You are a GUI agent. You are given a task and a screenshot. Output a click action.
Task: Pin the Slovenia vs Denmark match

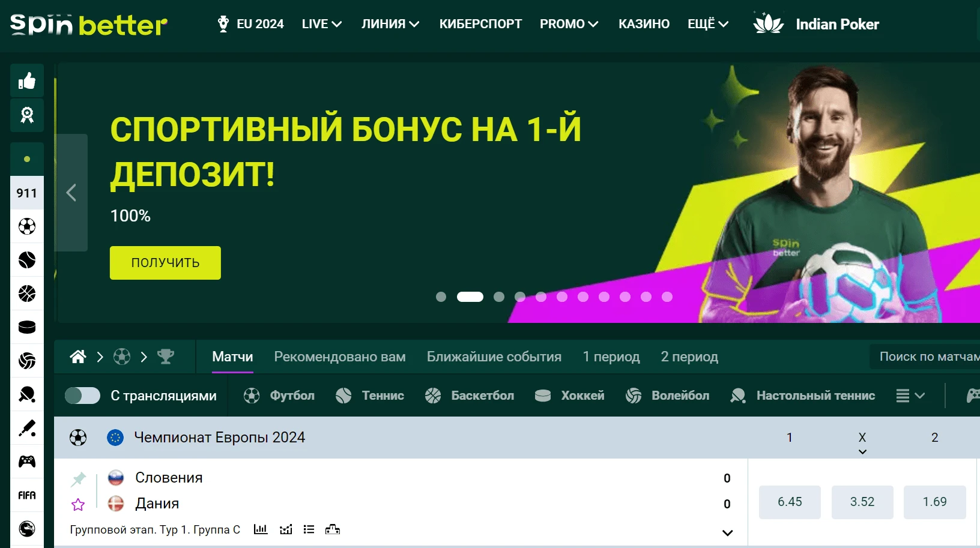point(78,479)
